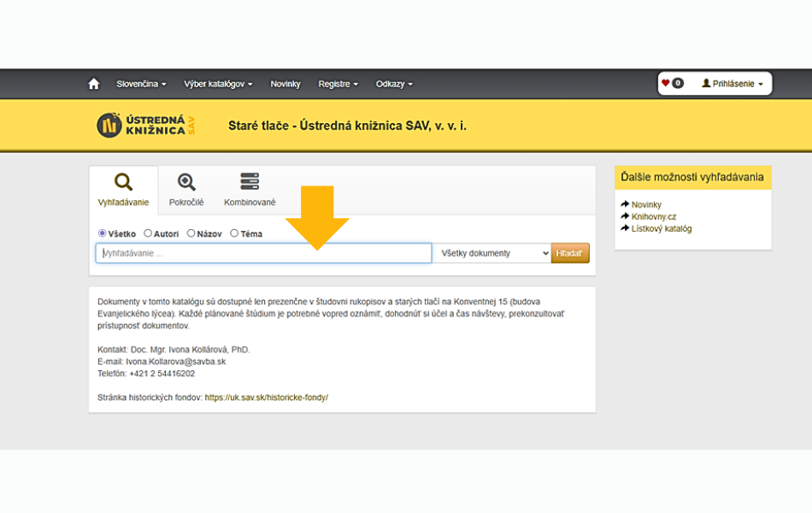Select the Autori radio button
Image resolution: width=812 pixels, height=513 pixels.
[148, 233]
